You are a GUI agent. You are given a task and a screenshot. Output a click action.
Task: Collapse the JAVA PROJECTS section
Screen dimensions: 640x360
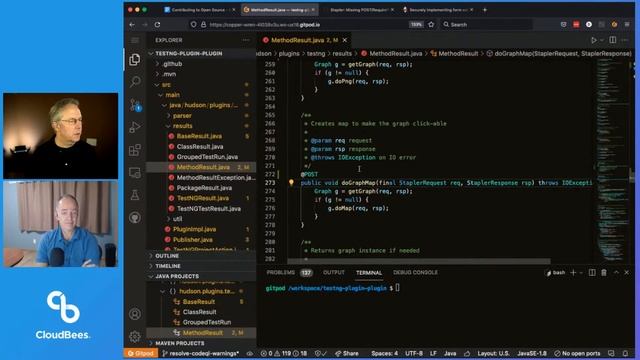click(x=177, y=276)
